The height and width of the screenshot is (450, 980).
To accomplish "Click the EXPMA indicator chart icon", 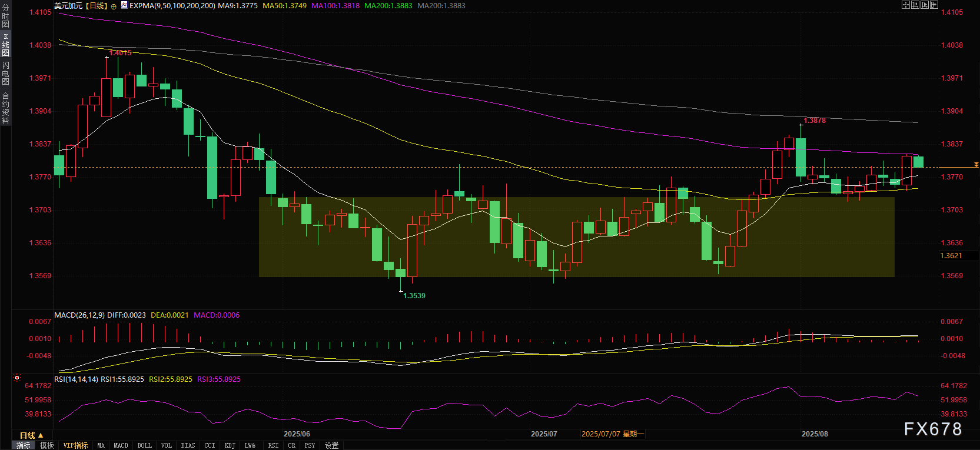I will (124, 5).
